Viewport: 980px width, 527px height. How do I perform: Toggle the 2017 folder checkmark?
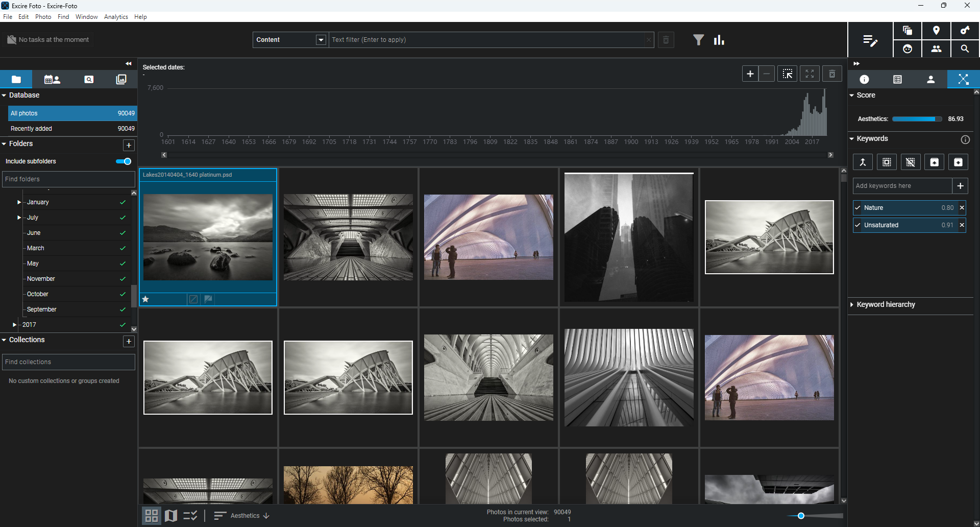coord(122,325)
